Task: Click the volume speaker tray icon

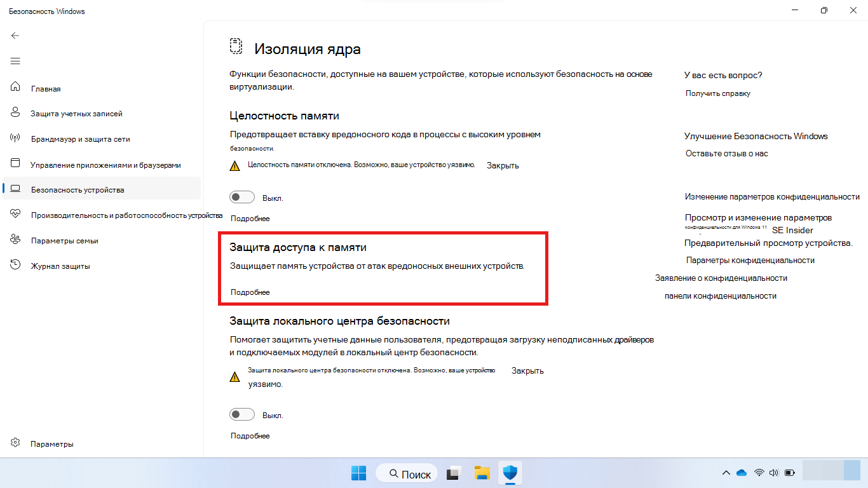Action: point(774,473)
